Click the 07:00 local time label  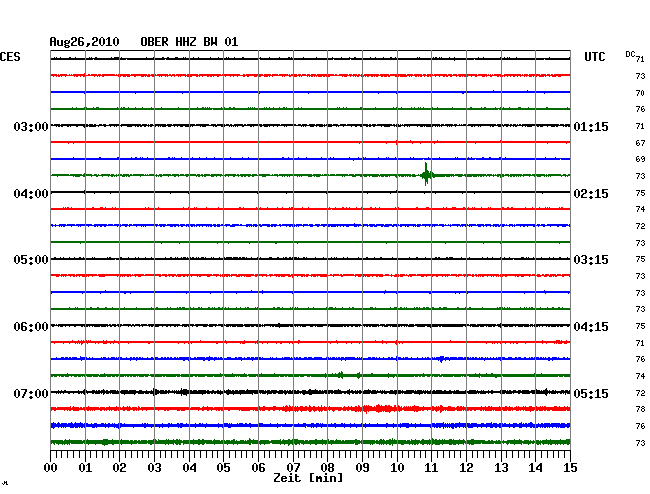point(31,393)
